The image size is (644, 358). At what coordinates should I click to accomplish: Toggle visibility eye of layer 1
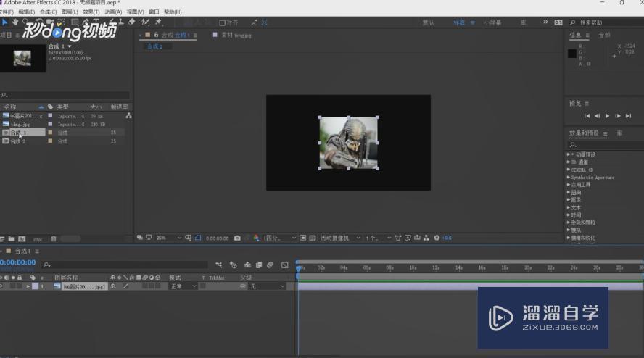2,286
